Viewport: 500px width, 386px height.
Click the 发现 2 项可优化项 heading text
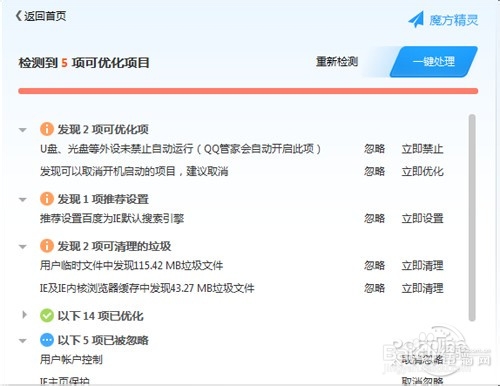pos(103,129)
